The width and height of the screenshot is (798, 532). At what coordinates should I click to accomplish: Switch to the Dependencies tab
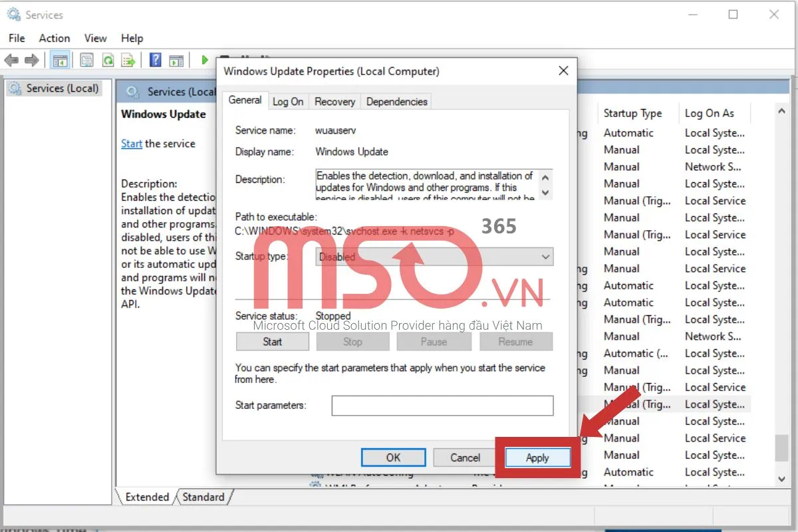pyautogui.click(x=396, y=102)
